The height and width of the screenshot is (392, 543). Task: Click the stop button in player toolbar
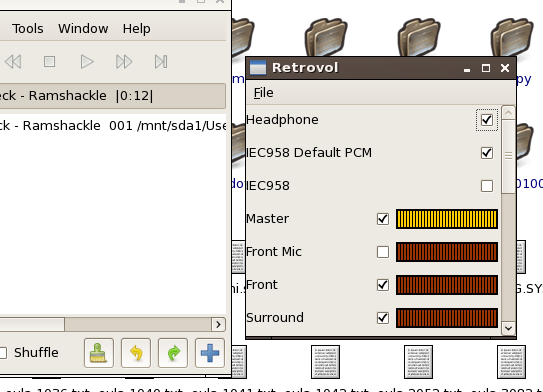coord(50,62)
